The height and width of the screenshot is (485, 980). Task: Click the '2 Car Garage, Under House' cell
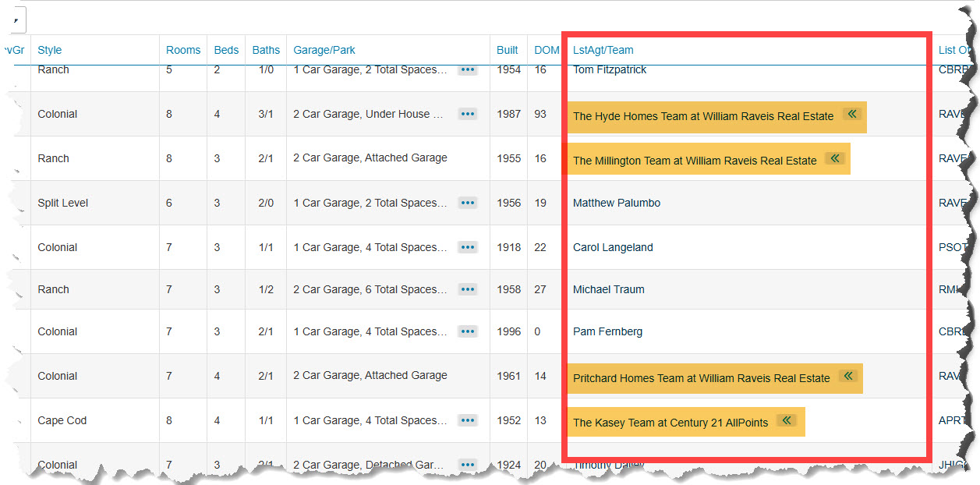(368, 114)
